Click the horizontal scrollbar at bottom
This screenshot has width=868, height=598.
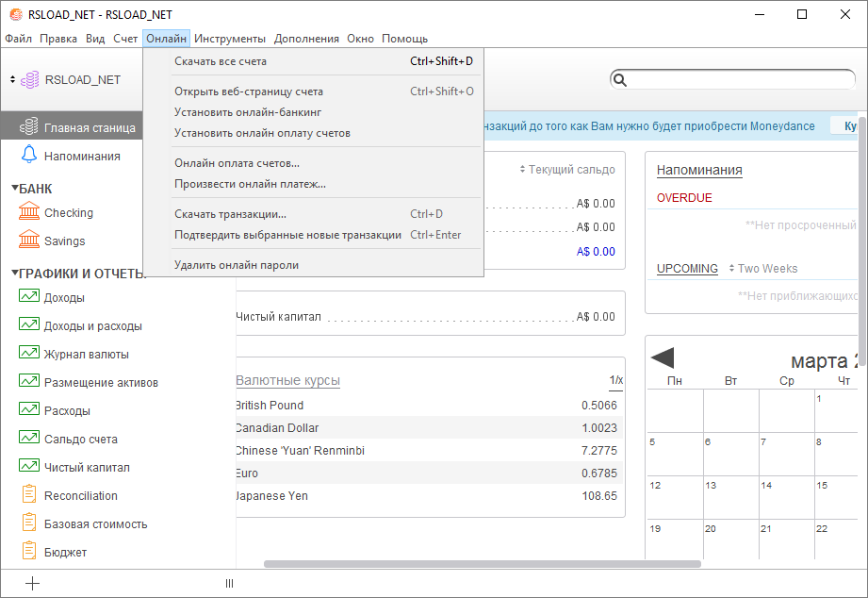pyautogui.click(x=482, y=564)
